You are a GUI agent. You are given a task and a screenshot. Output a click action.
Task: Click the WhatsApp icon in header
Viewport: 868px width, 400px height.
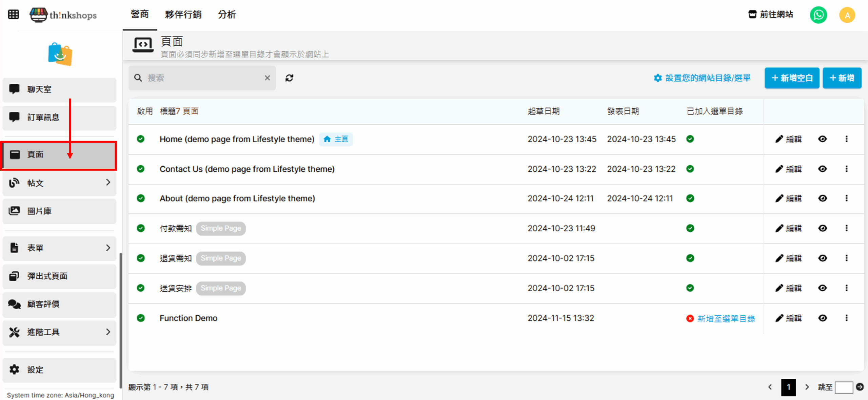coord(818,15)
